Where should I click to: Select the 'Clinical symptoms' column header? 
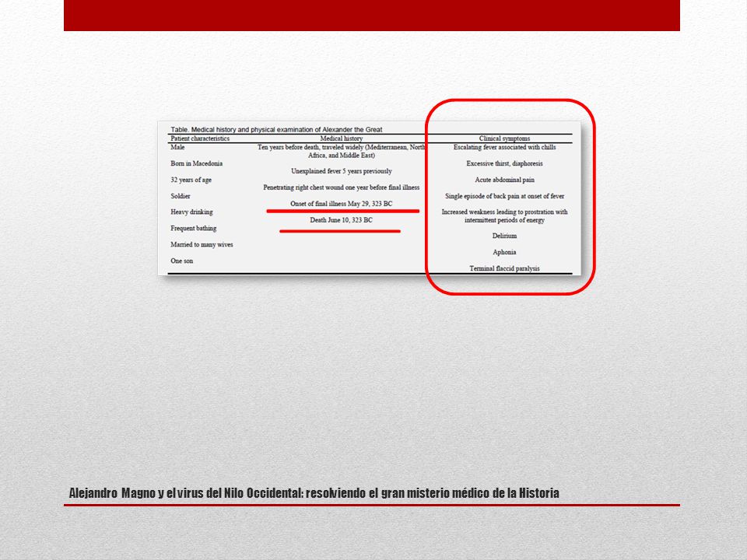click(504, 138)
